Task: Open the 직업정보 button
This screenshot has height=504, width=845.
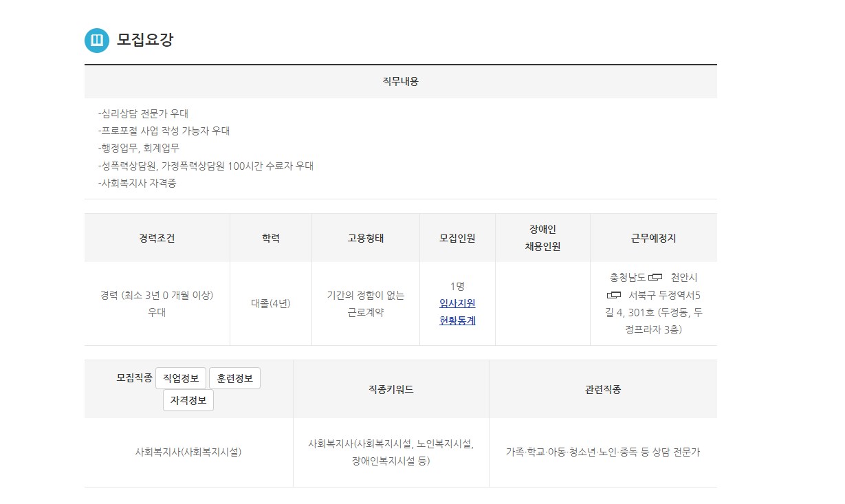Action: pos(181,378)
